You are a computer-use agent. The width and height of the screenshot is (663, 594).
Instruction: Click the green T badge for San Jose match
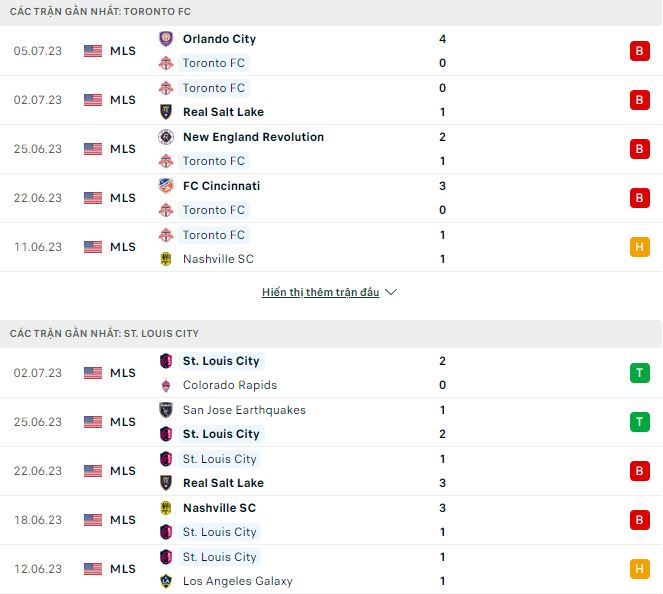click(x=640, y=422)
